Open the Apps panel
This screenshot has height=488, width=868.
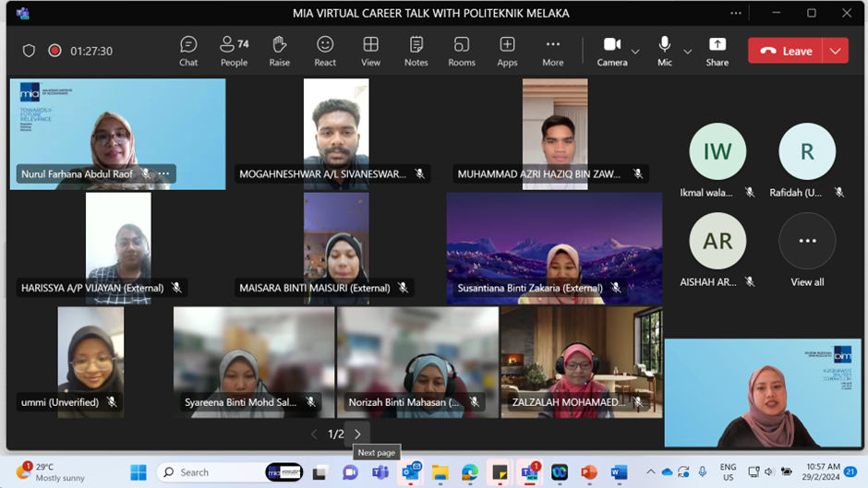(507, 51)
